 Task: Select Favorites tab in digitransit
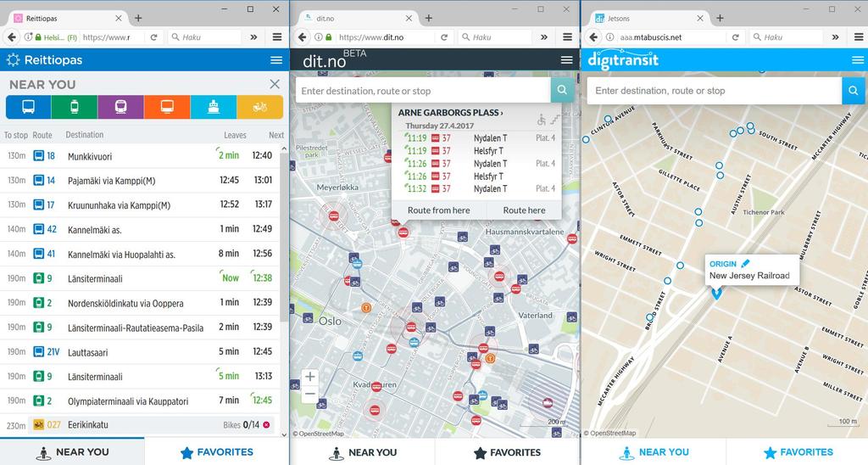click(x=797, y=452)
